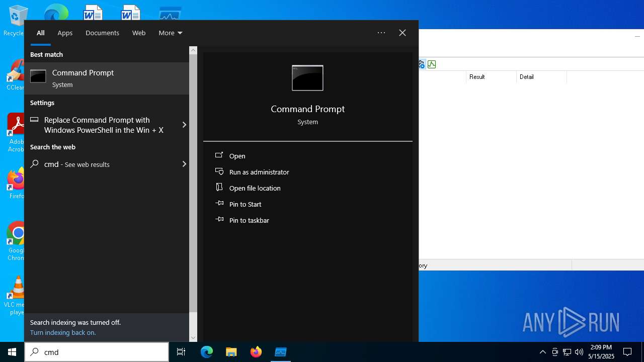Click the green graph toolbar icon in background window
This screenshot has width=644, height=362.
[x=432, y=64]
